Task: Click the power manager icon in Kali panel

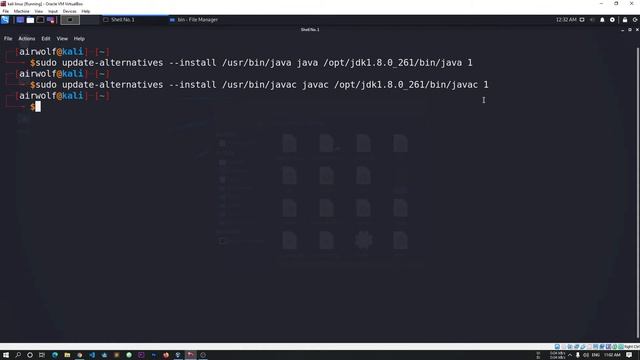Action: (x=612, y=20)
